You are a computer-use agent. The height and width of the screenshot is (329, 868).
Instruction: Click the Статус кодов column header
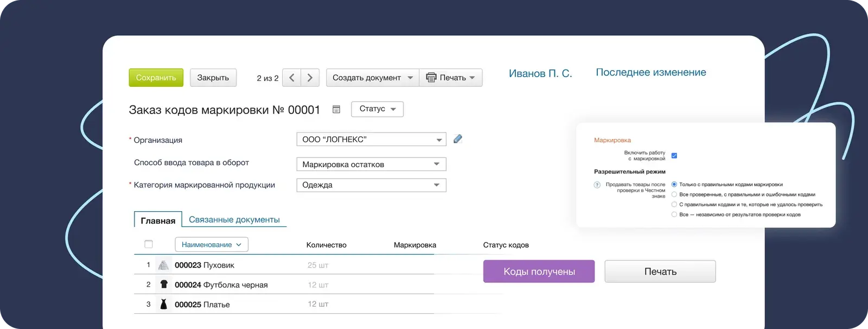(506, 245)
